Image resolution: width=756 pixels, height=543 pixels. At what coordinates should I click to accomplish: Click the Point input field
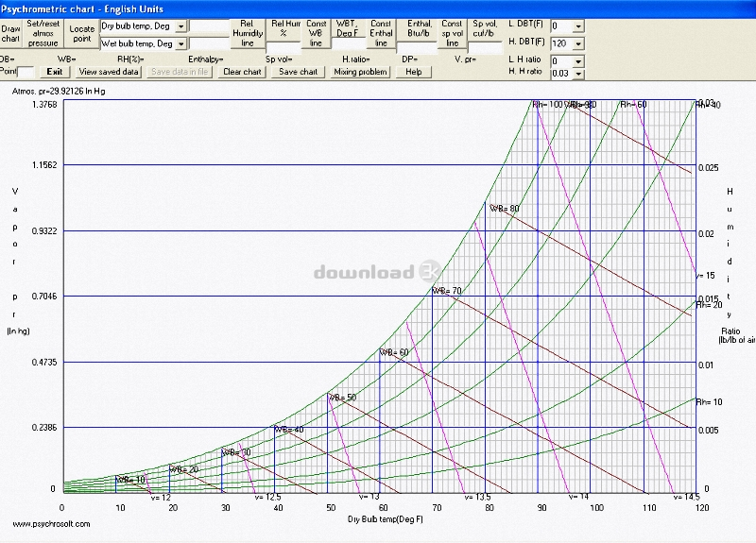pos(27,72)
